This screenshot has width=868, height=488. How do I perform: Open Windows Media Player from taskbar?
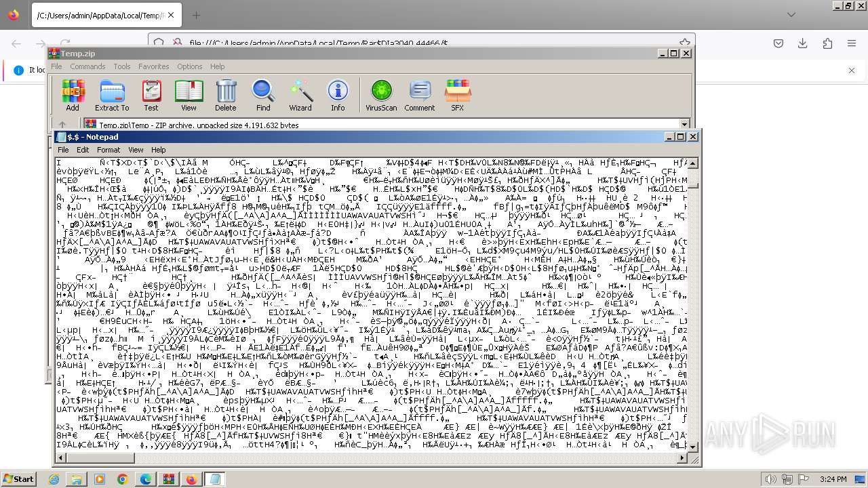100,479
